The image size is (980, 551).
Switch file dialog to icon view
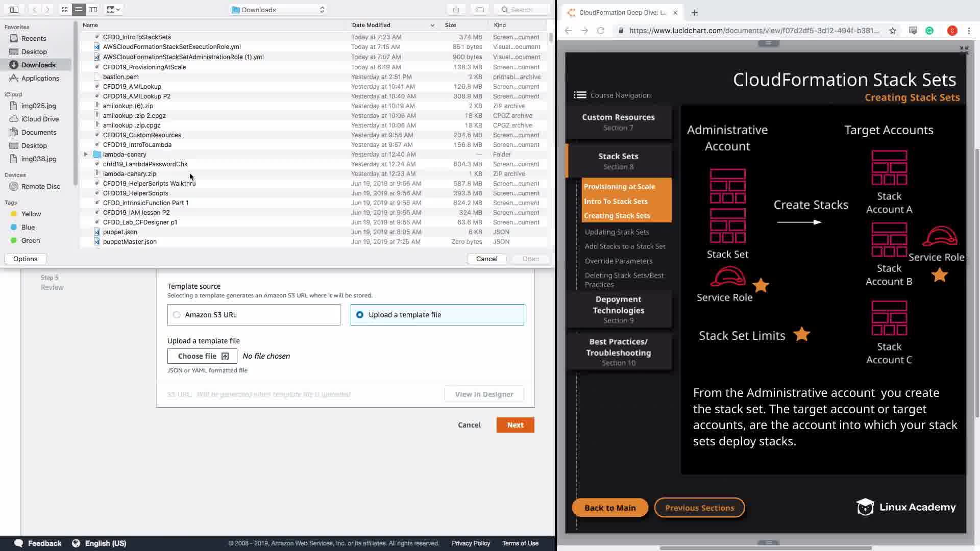(65, 10)
